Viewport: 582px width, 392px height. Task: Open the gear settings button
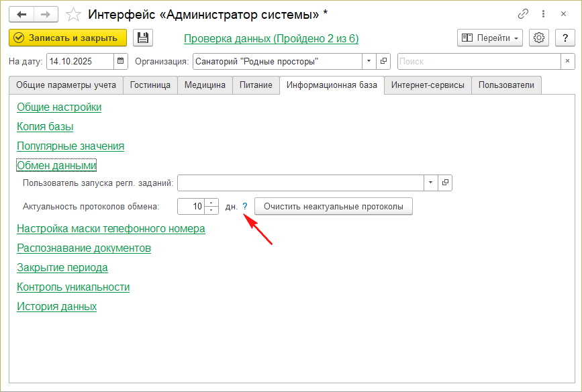coord(538,38)
